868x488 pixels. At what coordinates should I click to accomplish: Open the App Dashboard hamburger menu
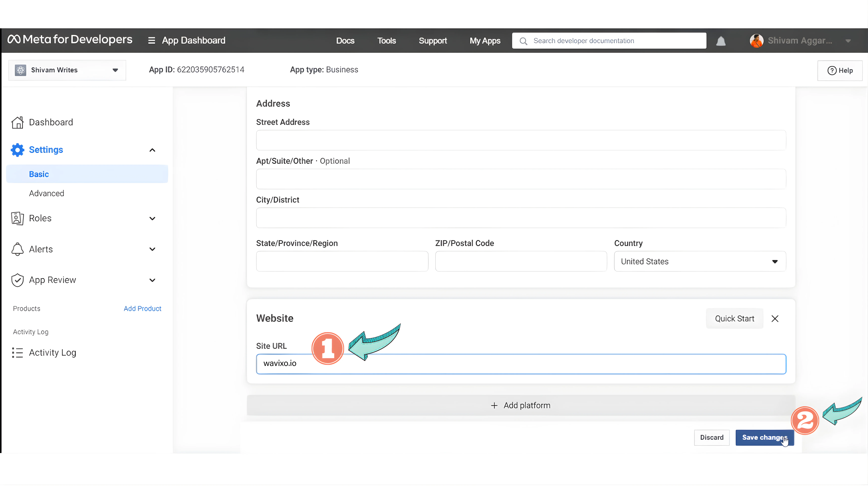[x=151, y=40]
